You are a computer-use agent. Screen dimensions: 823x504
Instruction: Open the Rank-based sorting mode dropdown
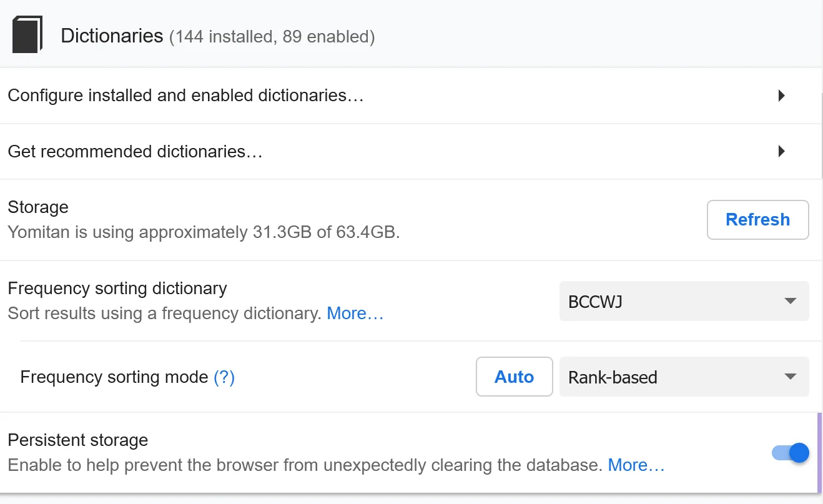coord(684,377)
